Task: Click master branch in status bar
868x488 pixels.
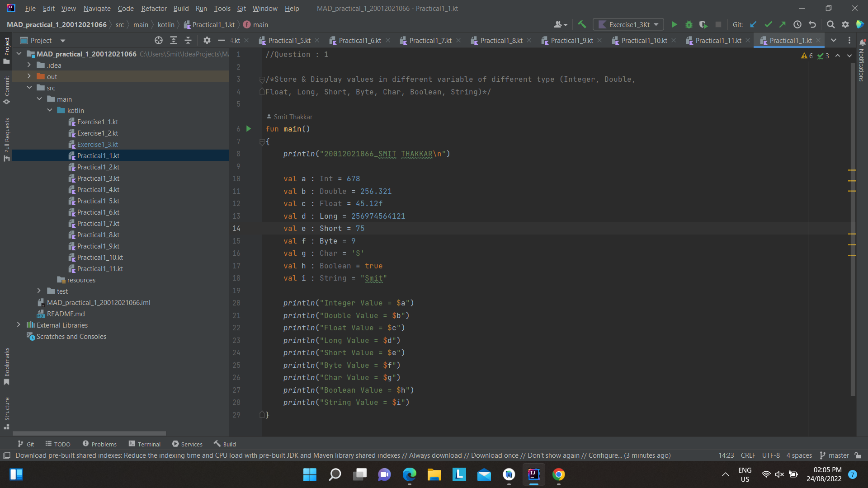Action: coord(835,455)
